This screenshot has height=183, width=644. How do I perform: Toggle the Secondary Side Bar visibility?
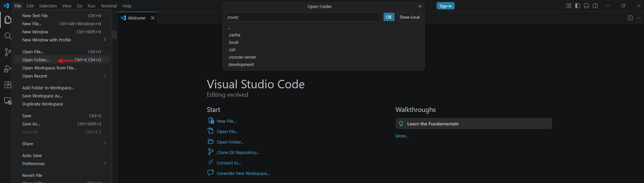pos(595,6)
